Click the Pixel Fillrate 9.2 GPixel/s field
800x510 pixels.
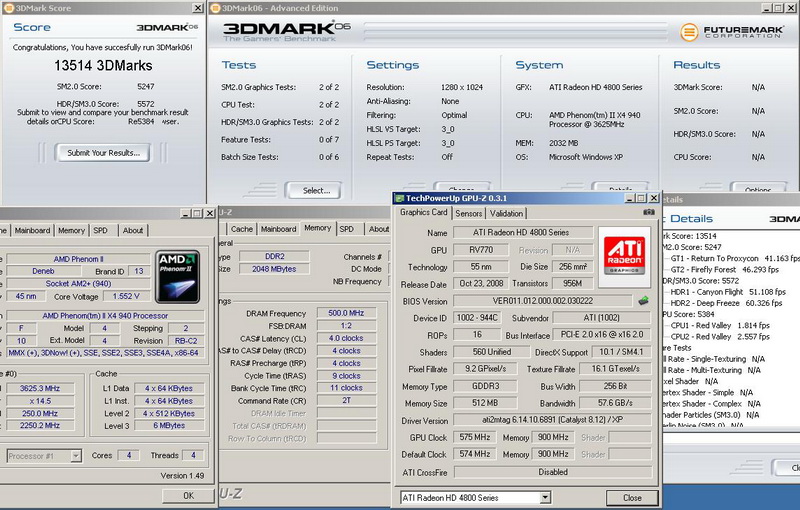tap(485, 369)
